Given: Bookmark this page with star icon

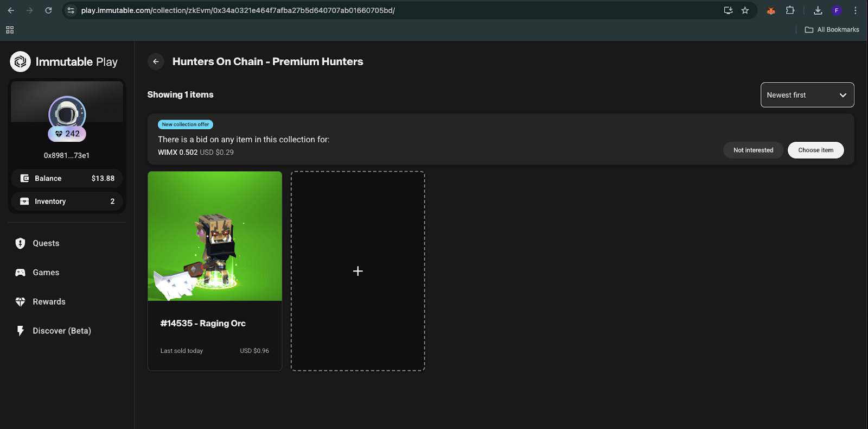Looking at the screenshot, I should click(745, 10).
